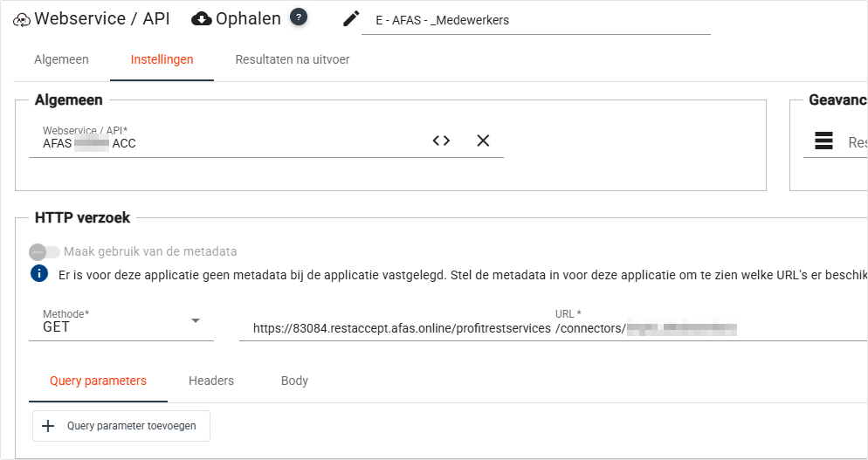The height and width of the screenshot is (460, 868).
Task: Click the code brackets icon in Webservice field
Action: click(441, 141)
